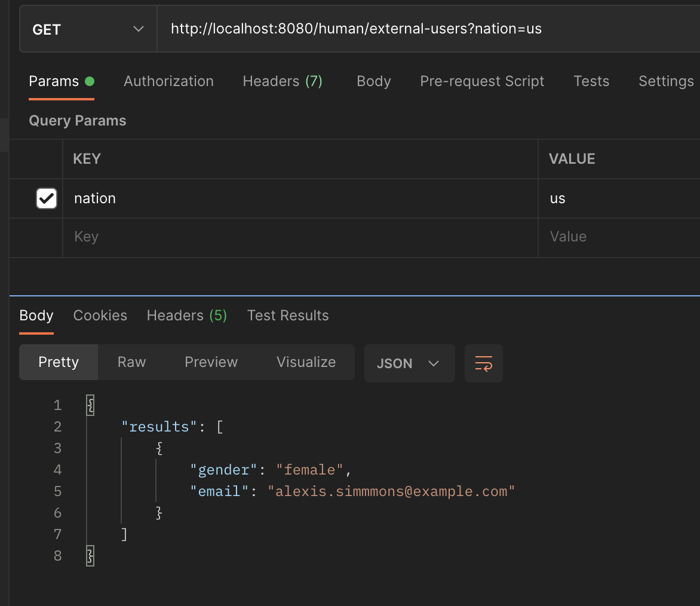Switch to response Cookies tab

tap(100, 316)
